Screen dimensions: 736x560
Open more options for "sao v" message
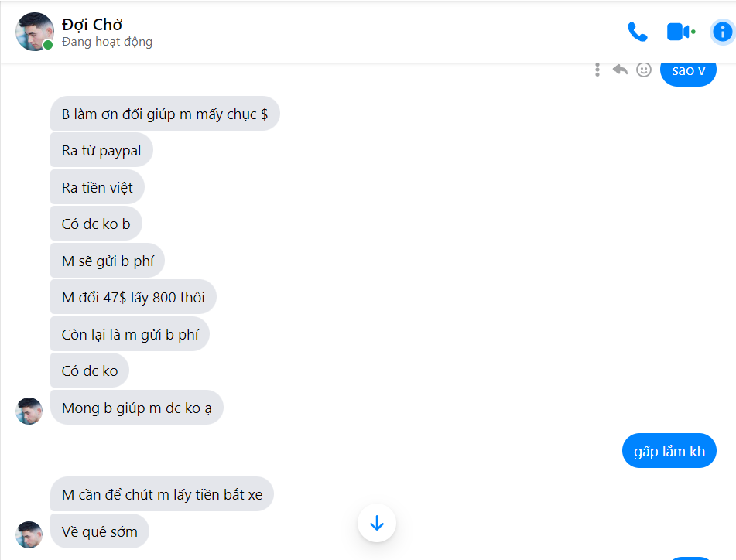click(597, 70)
